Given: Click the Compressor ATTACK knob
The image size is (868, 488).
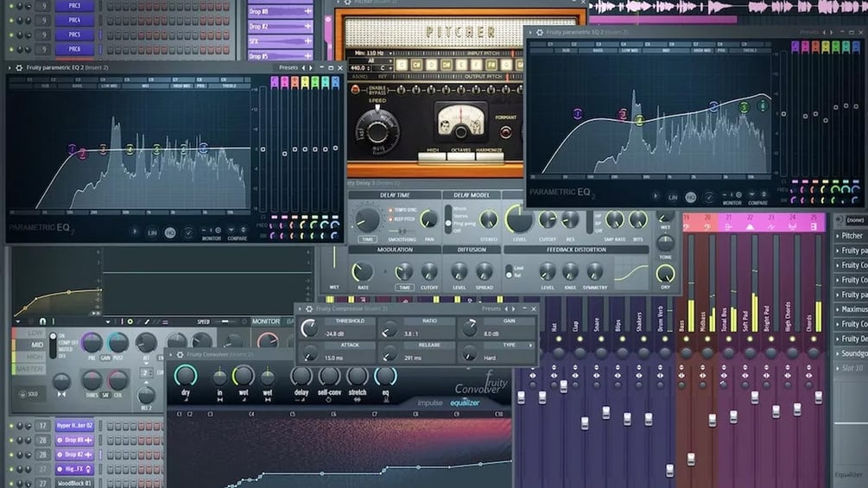Looking at the screenshot, I should 309,353.
